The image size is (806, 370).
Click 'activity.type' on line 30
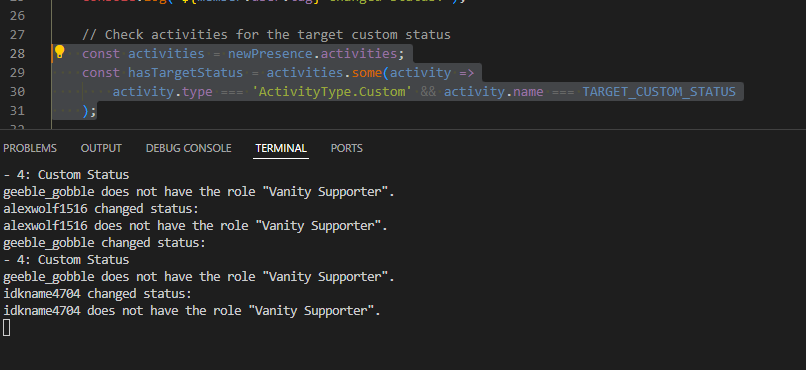click(x=162, y=91)
